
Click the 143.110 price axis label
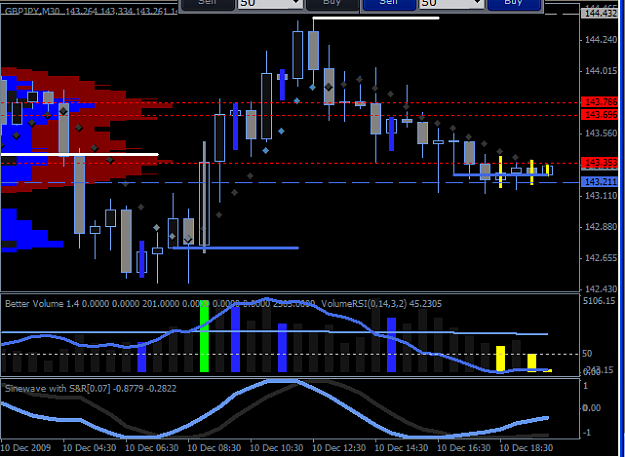(601, 196)
